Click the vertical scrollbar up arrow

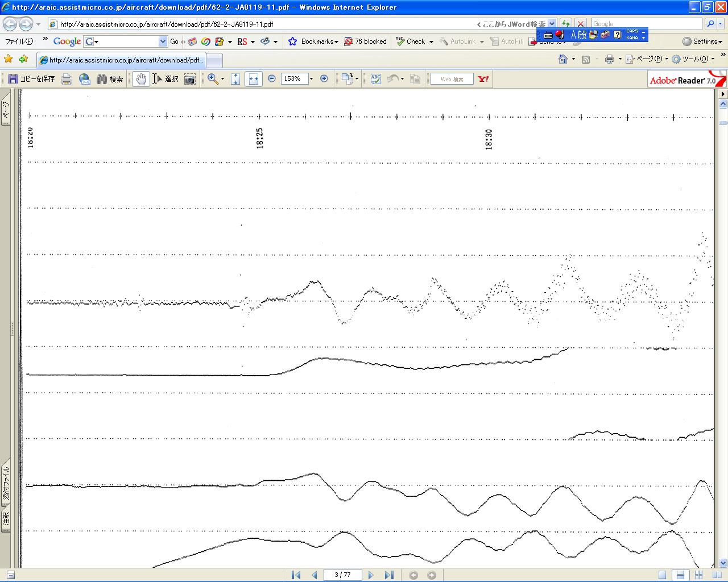point(723,104)
